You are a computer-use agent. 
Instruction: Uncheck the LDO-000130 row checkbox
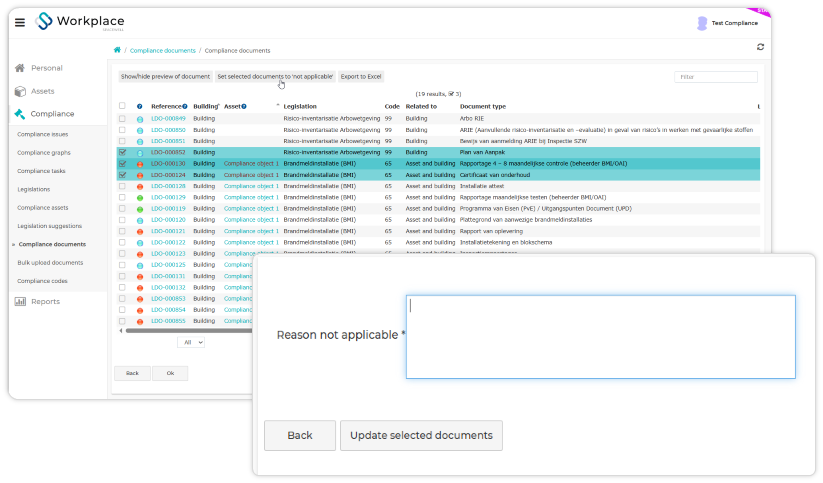[122, 164]
